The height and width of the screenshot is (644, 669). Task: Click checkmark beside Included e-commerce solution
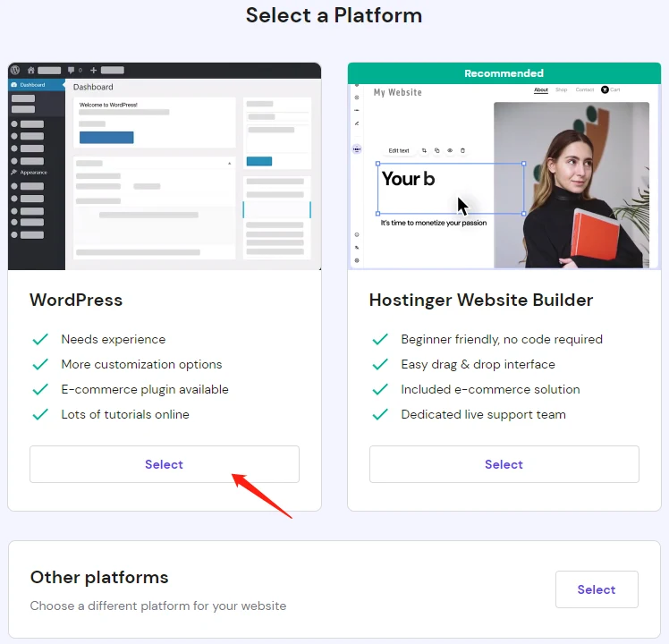click(380, 389)
